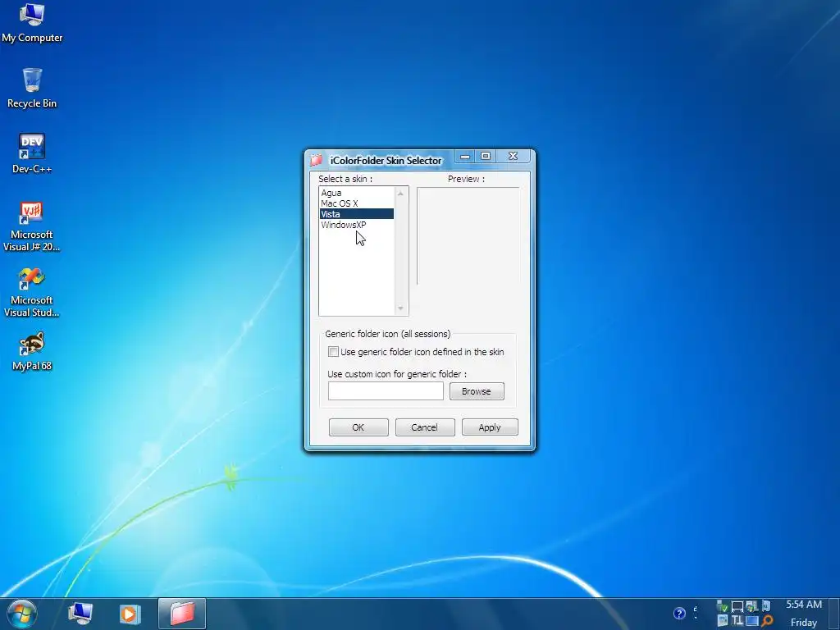Select the Vista skin entry
The width and height of the screenshot is (840, 630).
356,214
